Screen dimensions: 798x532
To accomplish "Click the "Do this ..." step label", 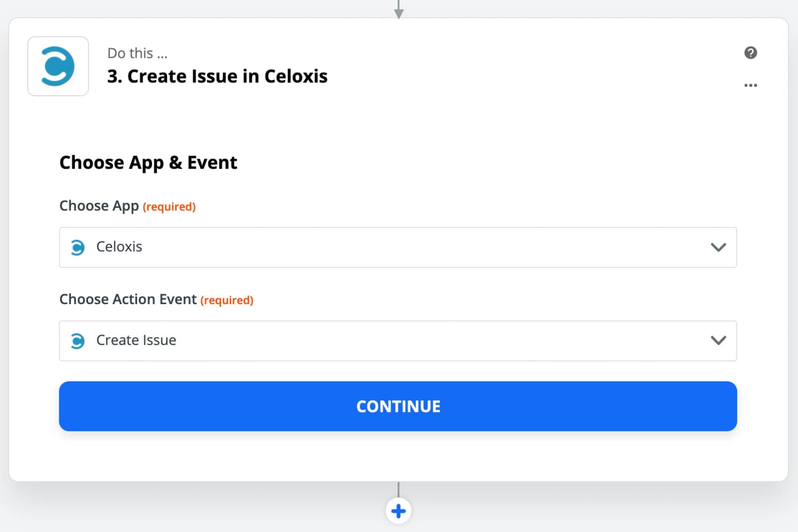I will (x=138, y=53).
